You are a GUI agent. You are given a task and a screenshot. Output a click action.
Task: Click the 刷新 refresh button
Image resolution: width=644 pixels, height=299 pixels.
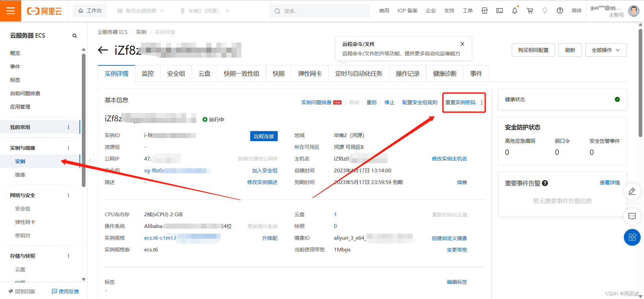pos(570,50)
